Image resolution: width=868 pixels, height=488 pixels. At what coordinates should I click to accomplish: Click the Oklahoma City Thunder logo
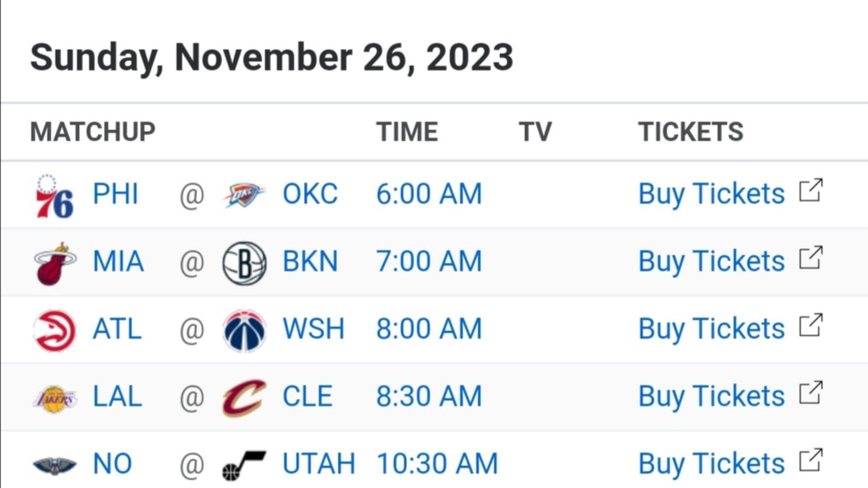click(x=244, y=195)
